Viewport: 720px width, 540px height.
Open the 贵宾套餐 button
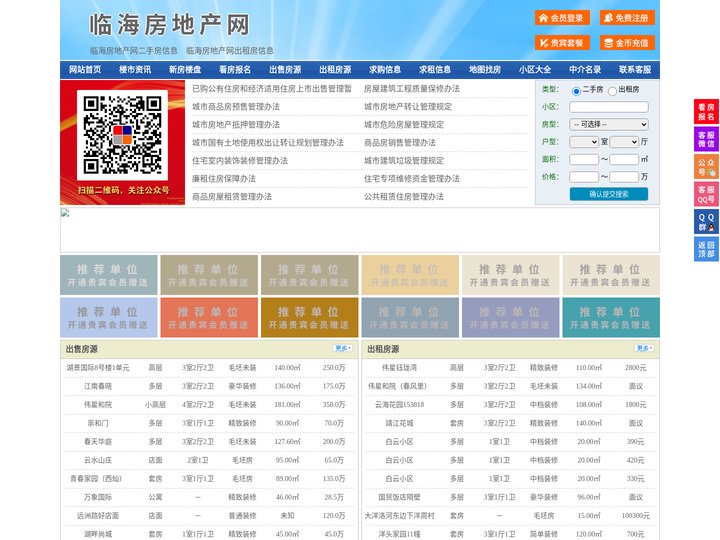pyautogui.click(x=562, y=43)
